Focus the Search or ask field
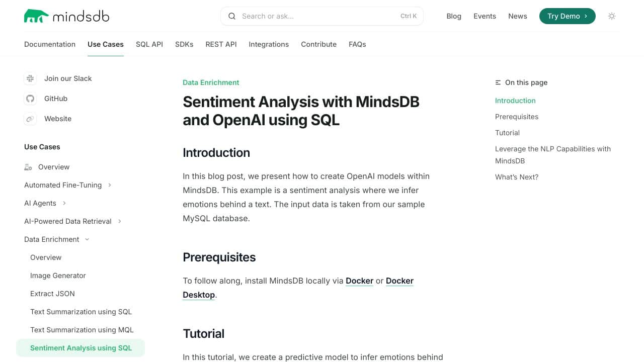This screenshot has height=362, width=644. point(322,16)
